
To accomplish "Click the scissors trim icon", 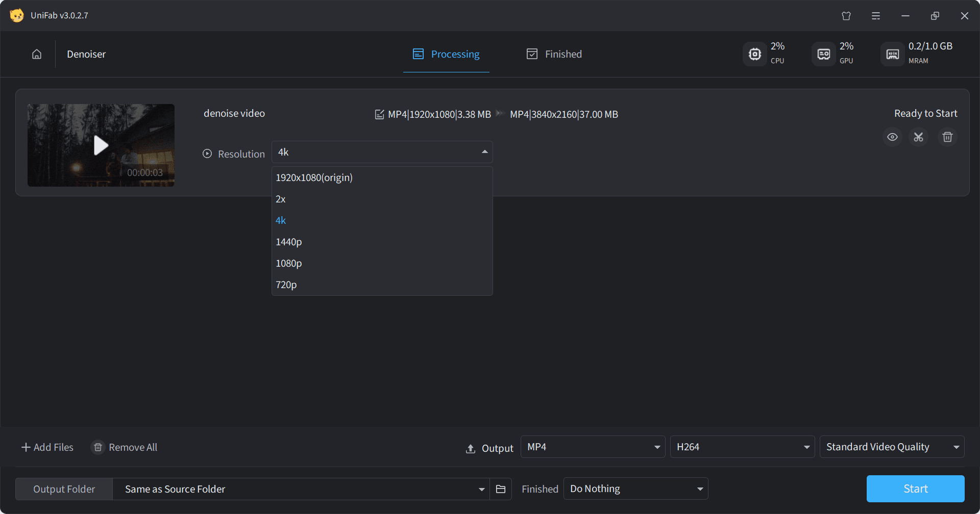I will [918, 137].
